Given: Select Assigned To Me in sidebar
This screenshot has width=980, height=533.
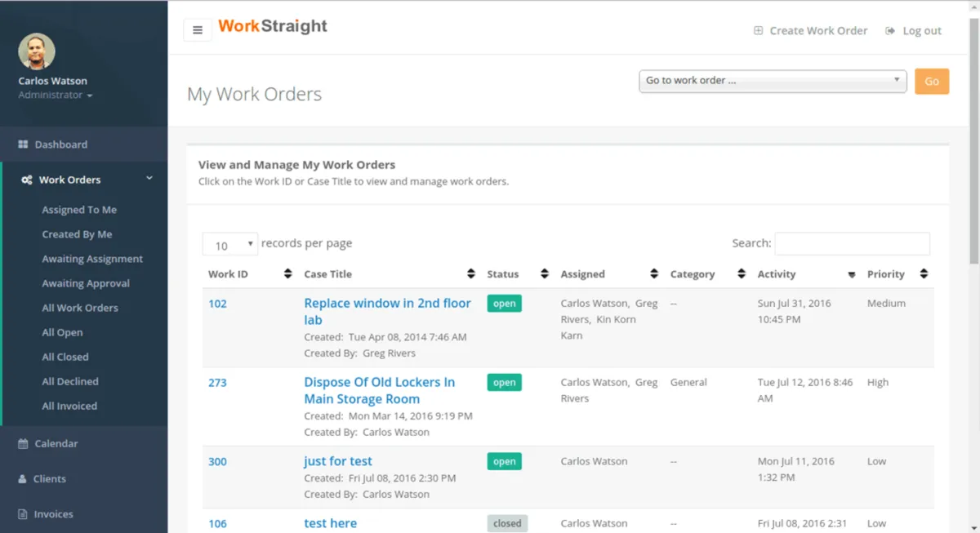Looking at the screenshot, I should tap(79, 210).
